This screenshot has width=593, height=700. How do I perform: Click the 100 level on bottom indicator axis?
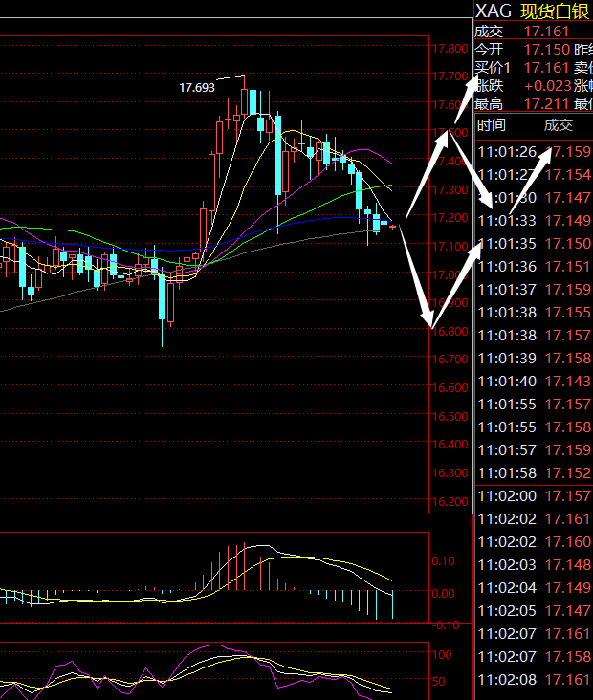pos(441,655)
